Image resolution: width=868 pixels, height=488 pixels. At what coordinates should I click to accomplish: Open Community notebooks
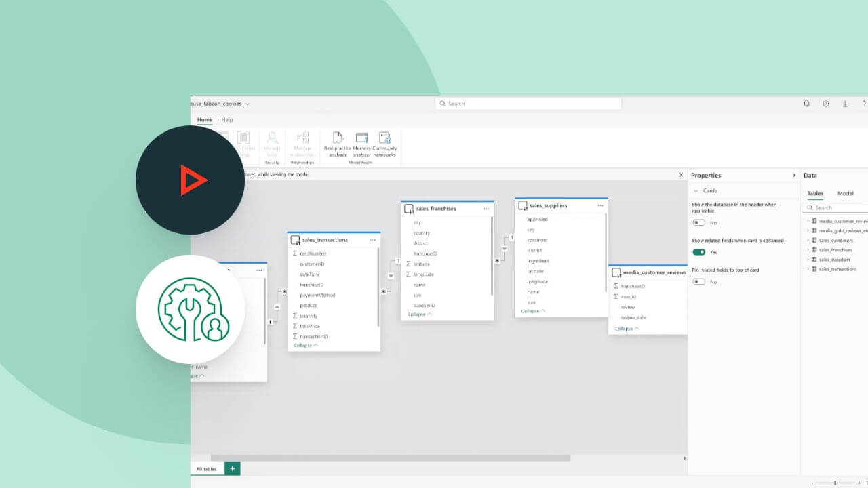click(384, 144)
